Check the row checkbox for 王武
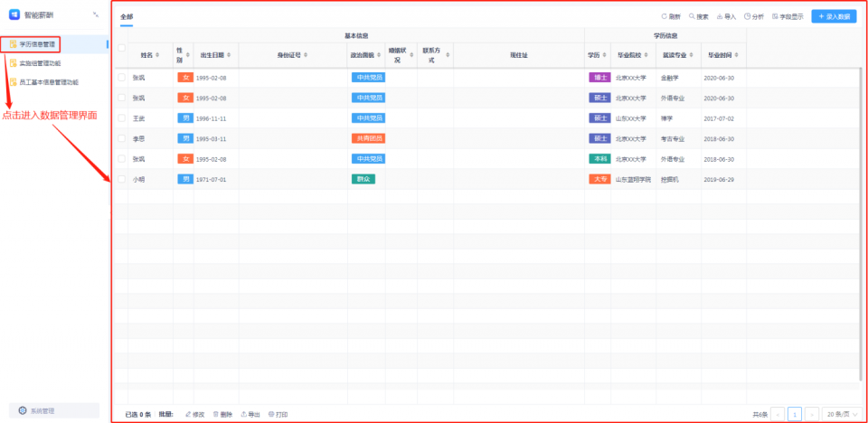Image resolution: width=868 pixels, height=423 pixels. coord(121,118)
